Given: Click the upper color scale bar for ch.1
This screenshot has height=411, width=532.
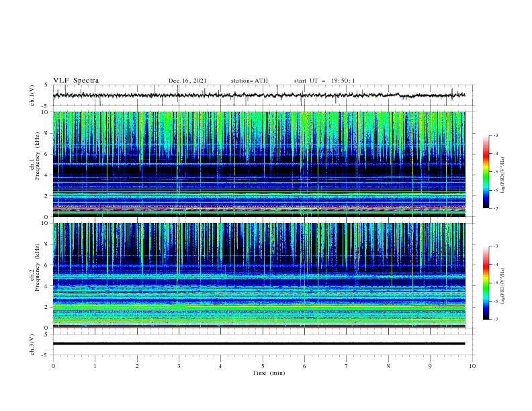Looking at the screenshot, I should click(486, 172).
